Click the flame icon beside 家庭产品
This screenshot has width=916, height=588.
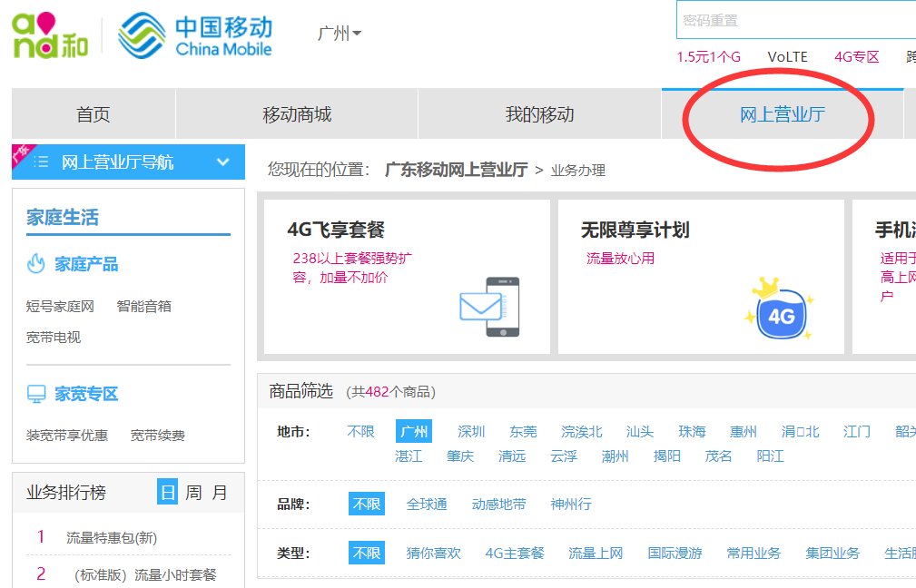pos(36,264)
